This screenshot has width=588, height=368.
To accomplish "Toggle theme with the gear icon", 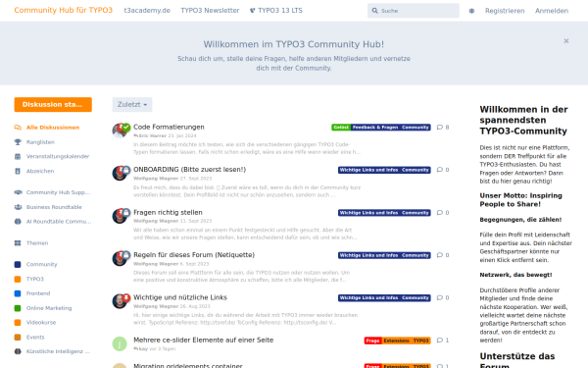I will pyautogui.click(x=471, y=11).
